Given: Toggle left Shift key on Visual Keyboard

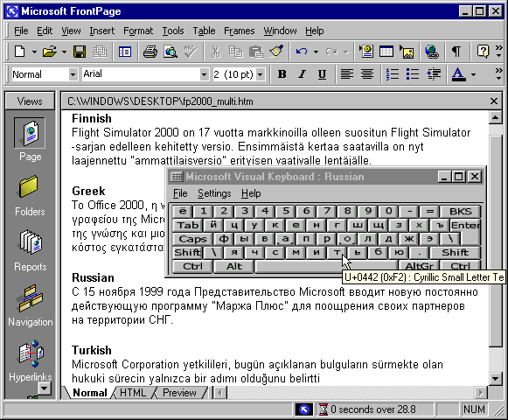Looking at the screenshot, I should click(187, 252).
